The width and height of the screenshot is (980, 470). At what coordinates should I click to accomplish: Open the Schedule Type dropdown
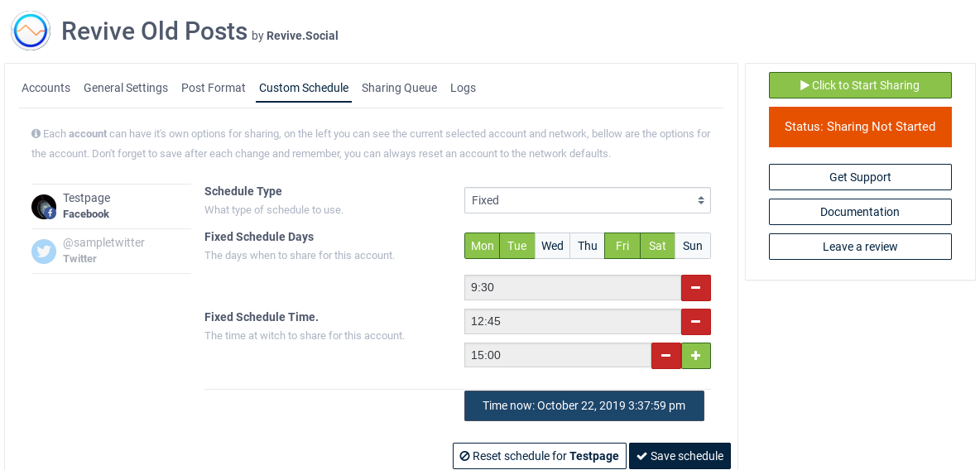587,200
